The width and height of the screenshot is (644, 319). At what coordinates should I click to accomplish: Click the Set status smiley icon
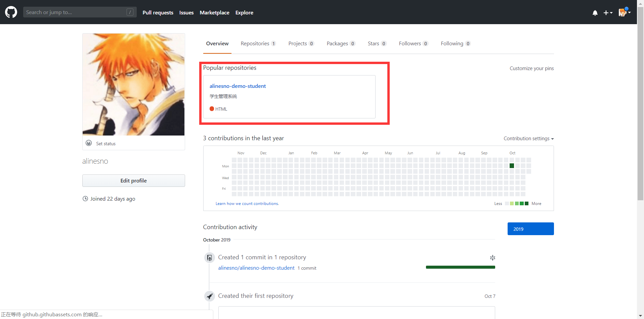click(x=89, y=143)
